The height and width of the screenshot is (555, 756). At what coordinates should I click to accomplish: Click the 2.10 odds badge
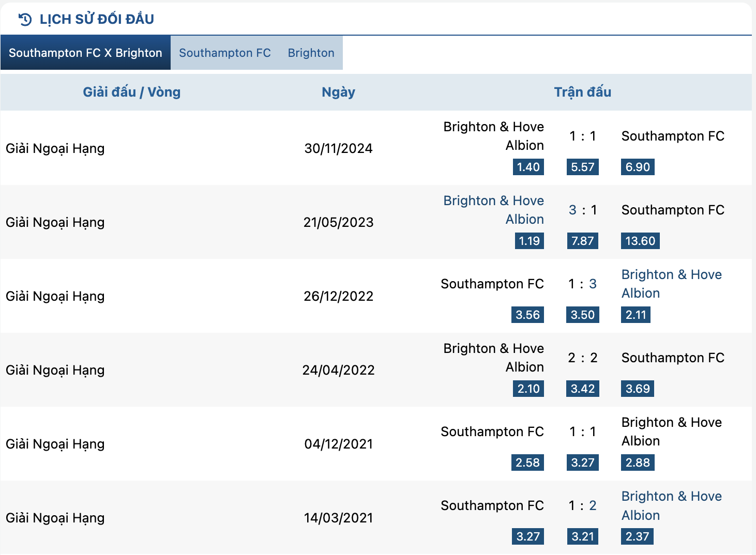528,389
